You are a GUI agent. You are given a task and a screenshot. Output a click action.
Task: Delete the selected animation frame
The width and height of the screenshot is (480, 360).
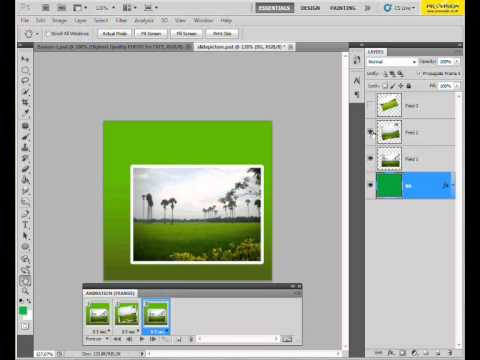tap(191, 339)
